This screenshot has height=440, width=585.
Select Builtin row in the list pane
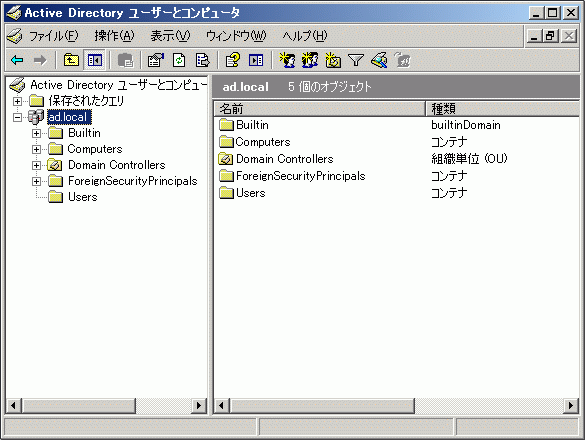(396, 125)
